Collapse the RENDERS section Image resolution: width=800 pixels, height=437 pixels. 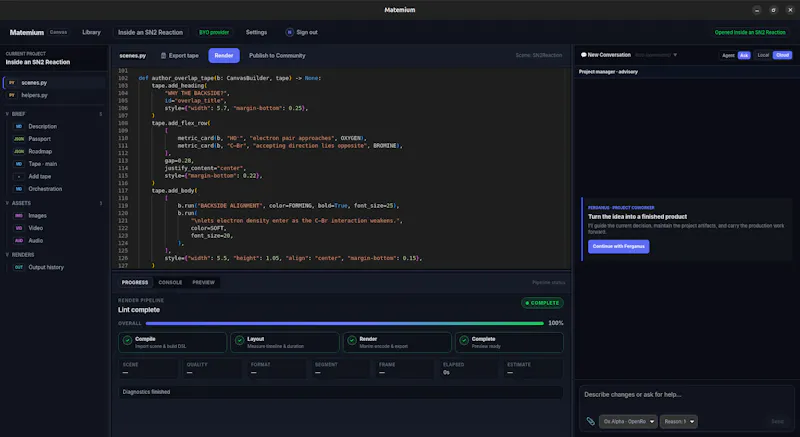pyautogui.click(x=7, y=254)
